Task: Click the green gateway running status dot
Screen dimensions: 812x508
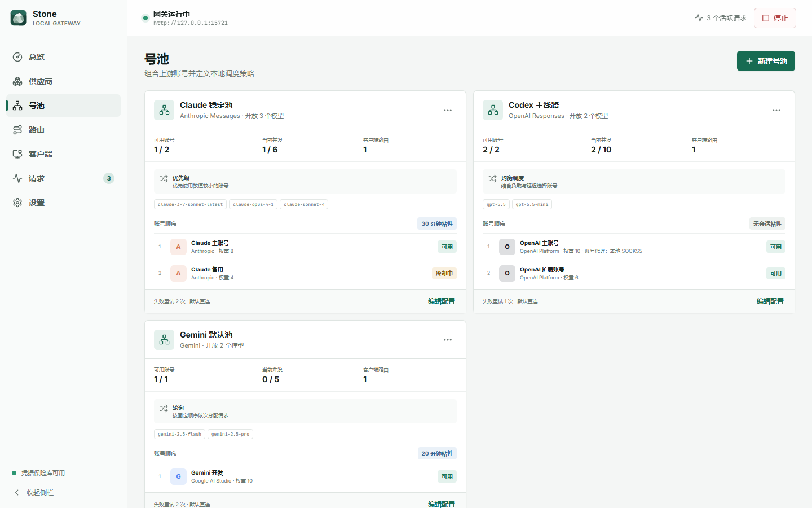Action: pos(145,18)
